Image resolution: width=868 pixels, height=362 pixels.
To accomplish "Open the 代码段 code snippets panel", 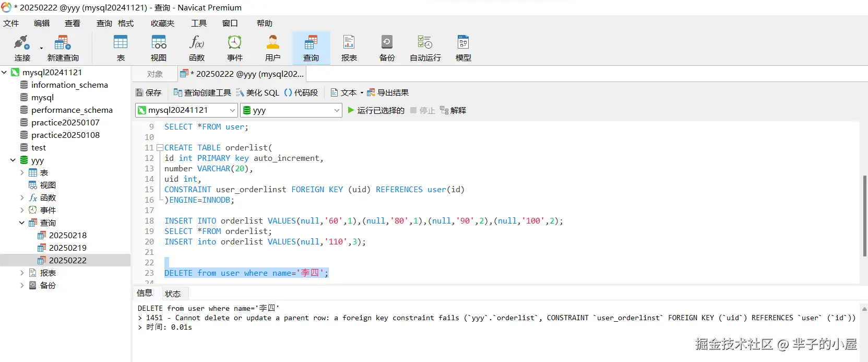I will (x=301, y=92).
